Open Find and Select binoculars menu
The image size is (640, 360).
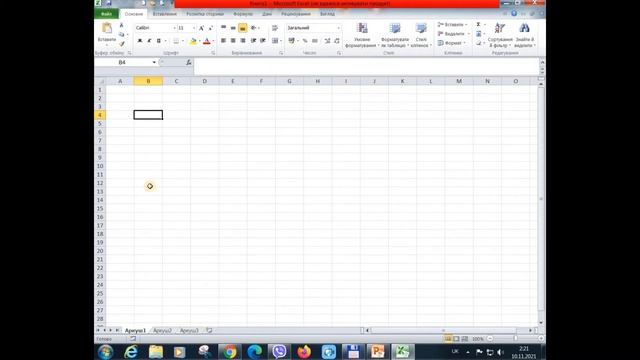click(524, 36)
